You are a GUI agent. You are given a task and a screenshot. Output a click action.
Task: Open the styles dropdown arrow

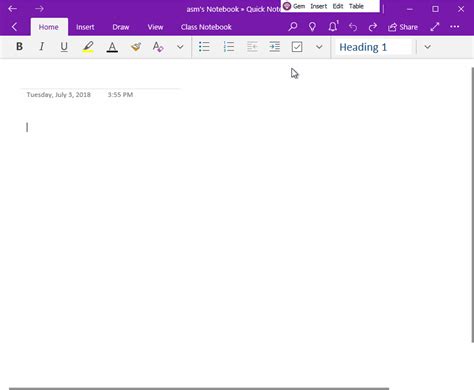[427, 47]
